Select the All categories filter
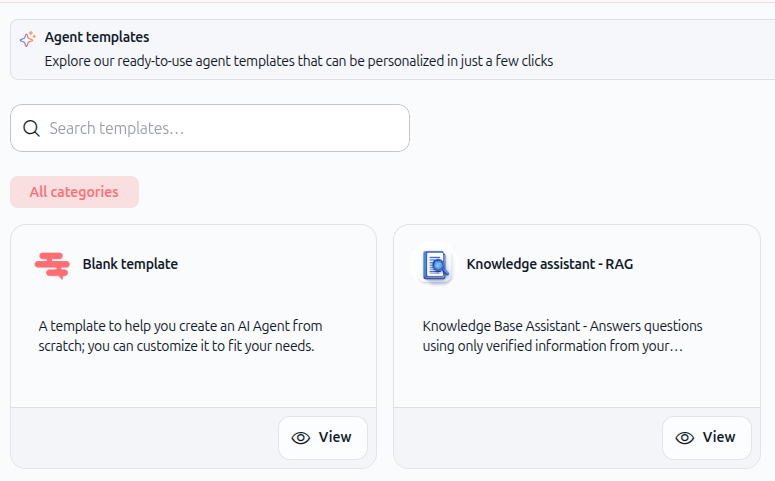The width and height of the screenshot is (775, 481). (x=75, y=192)
